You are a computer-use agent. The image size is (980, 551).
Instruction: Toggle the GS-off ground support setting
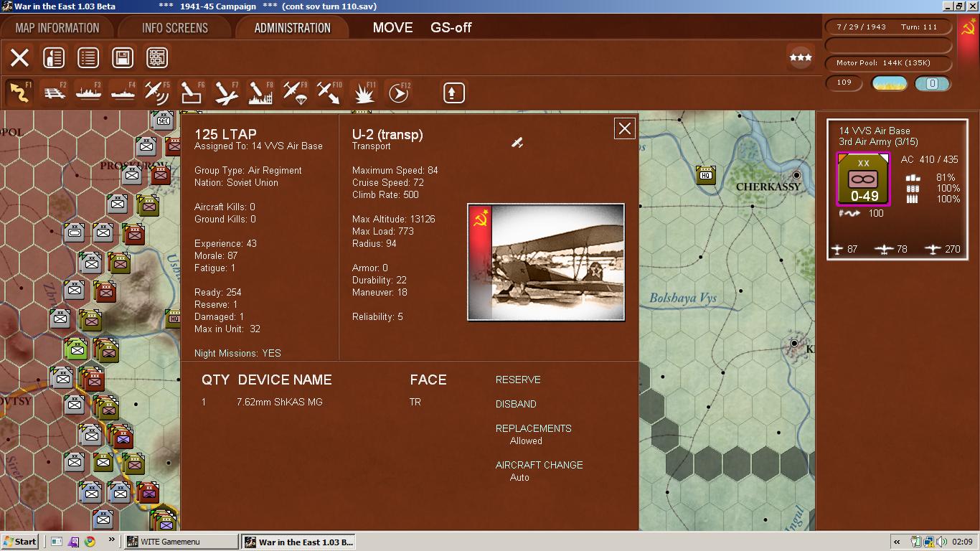pyautogui.click(x=451, y=28)
